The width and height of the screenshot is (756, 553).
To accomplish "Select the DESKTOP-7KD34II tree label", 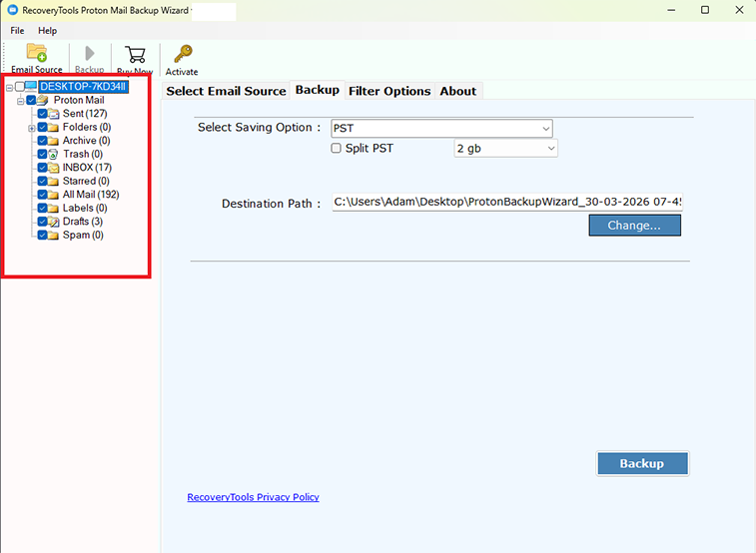I will click(x=84, y=87).
